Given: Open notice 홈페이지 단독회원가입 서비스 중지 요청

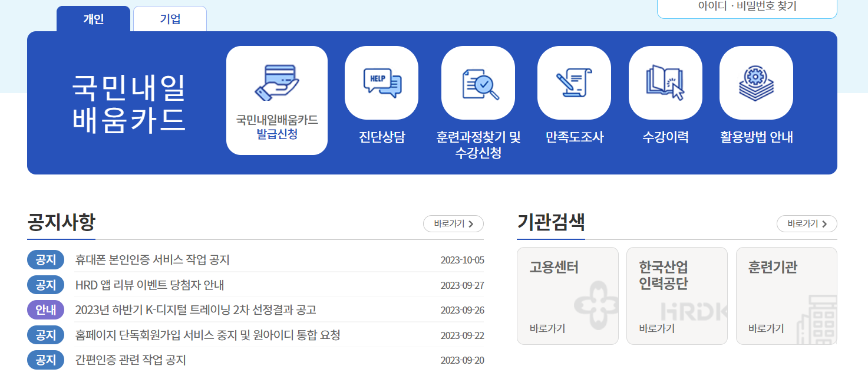Looking at the screenshot, I should (208, 335).
